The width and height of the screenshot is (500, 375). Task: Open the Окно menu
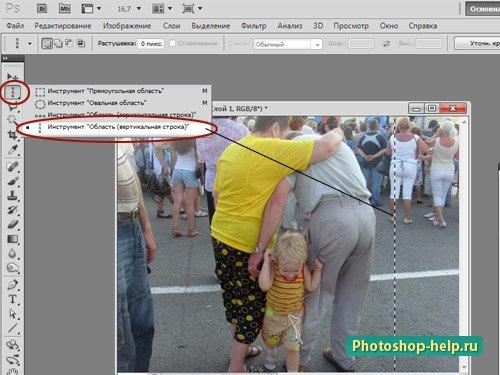(x=389, y=26)
